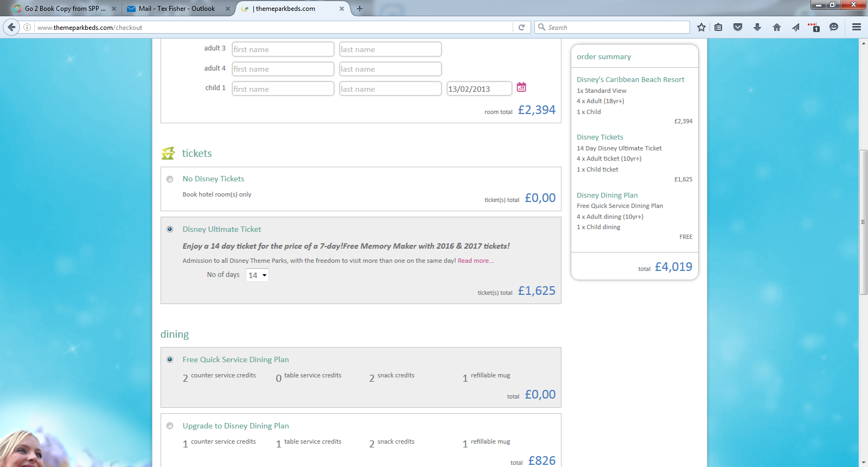Reload the current page
This screenshot has width=868, height=467.
pyautogui.click(x=521, y=27)
